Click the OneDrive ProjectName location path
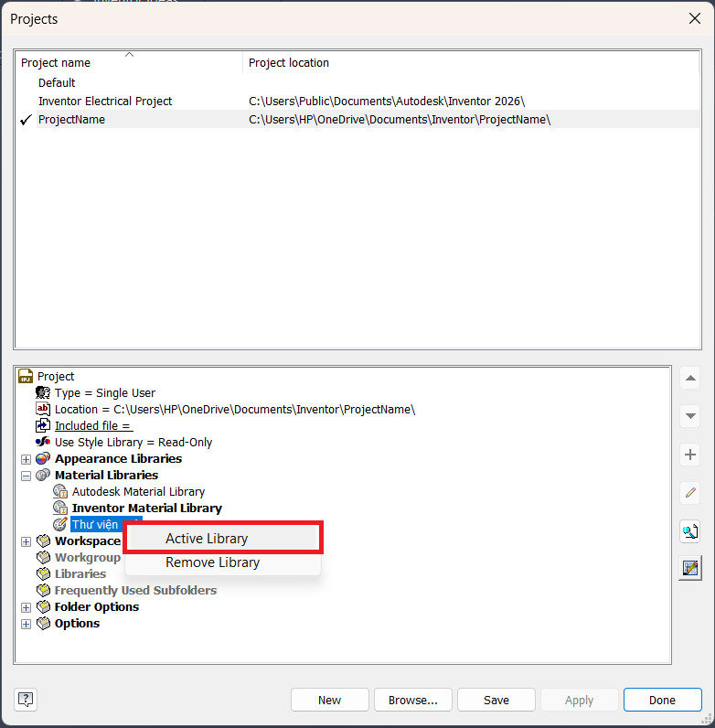Viewport: 715px width, 728px height. [400, 119]
